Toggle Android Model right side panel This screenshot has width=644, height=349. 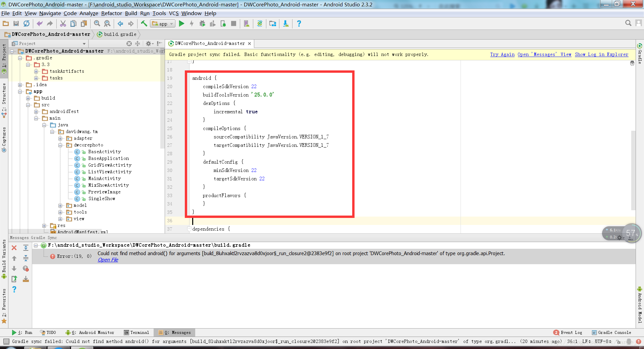coord(640,305)
